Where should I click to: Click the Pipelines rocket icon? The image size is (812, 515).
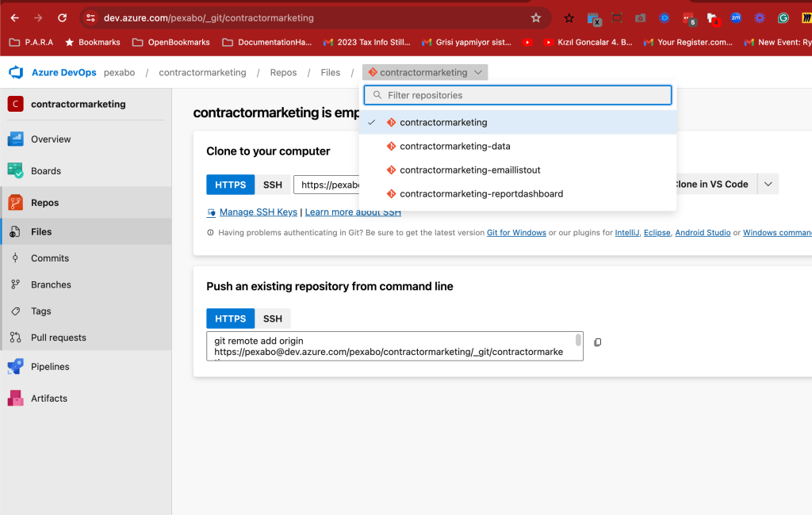pyautogui.click(x=16, y=367)
